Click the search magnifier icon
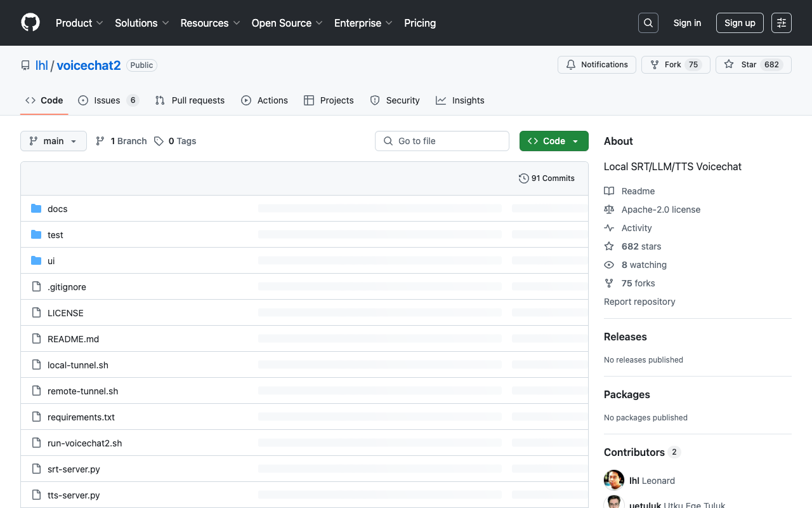Viewport: 812px width, 508px height. point(648,23)
